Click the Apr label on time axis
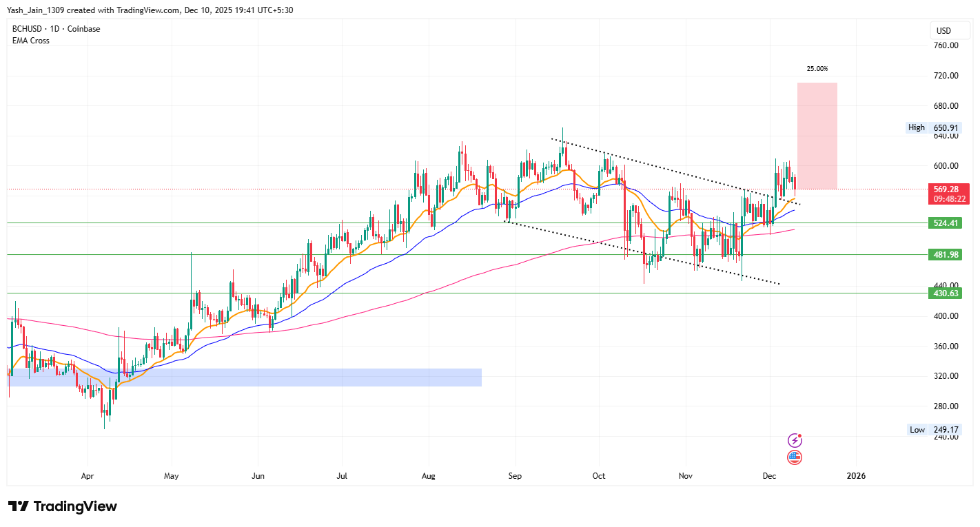The width and height of the screenshot is (980, 527). tap(88, 475)
